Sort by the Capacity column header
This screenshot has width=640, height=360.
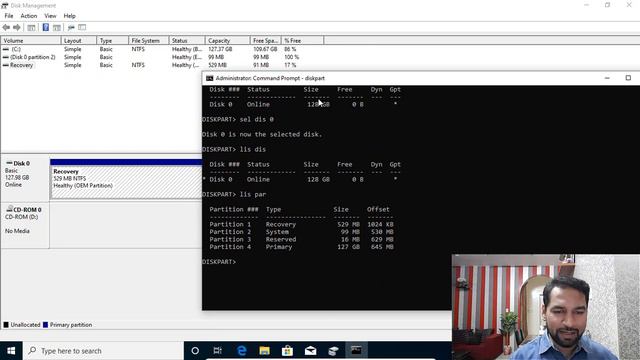227,41
